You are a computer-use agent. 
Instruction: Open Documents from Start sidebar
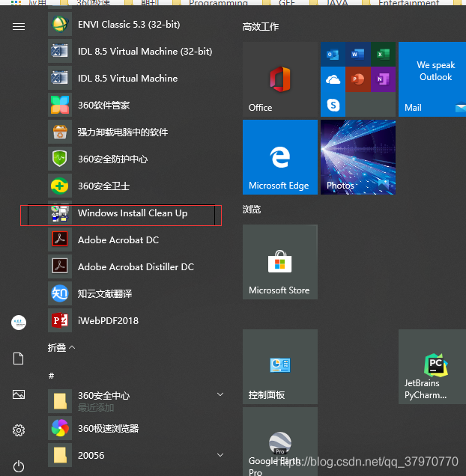point(19,358)
